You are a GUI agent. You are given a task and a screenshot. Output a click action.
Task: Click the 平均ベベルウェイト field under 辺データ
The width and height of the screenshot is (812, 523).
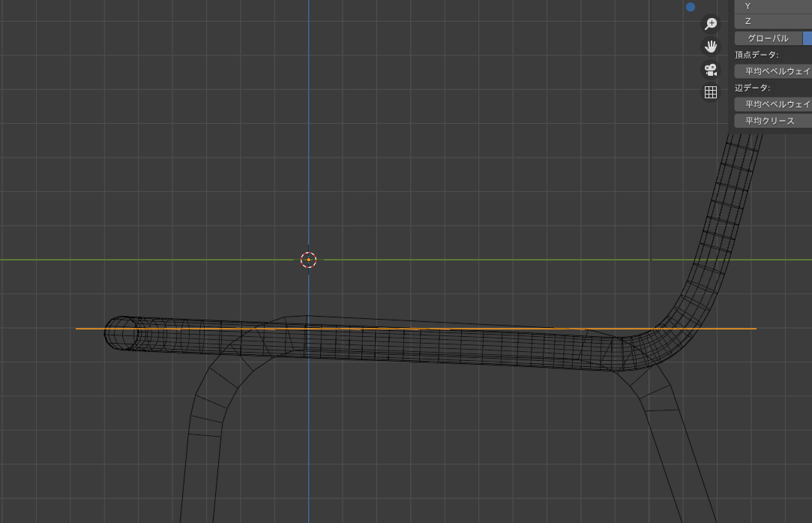[x=773, y=104]
